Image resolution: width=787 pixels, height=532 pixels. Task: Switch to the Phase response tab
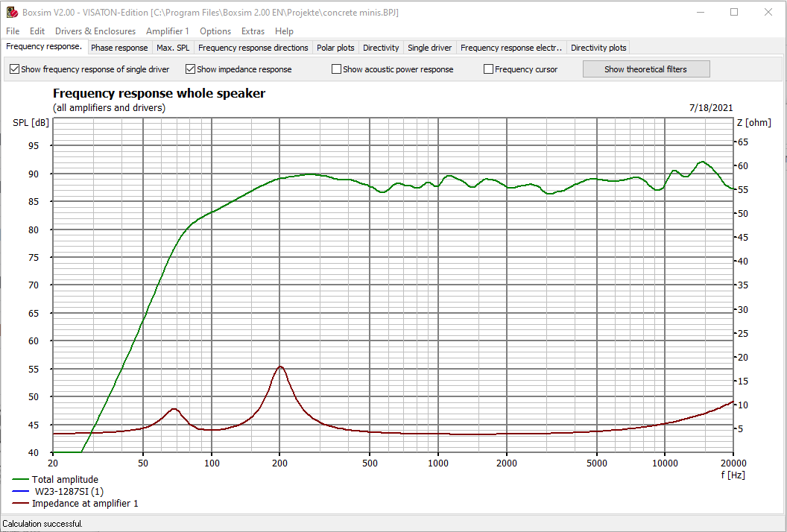(x=119, y=47)
